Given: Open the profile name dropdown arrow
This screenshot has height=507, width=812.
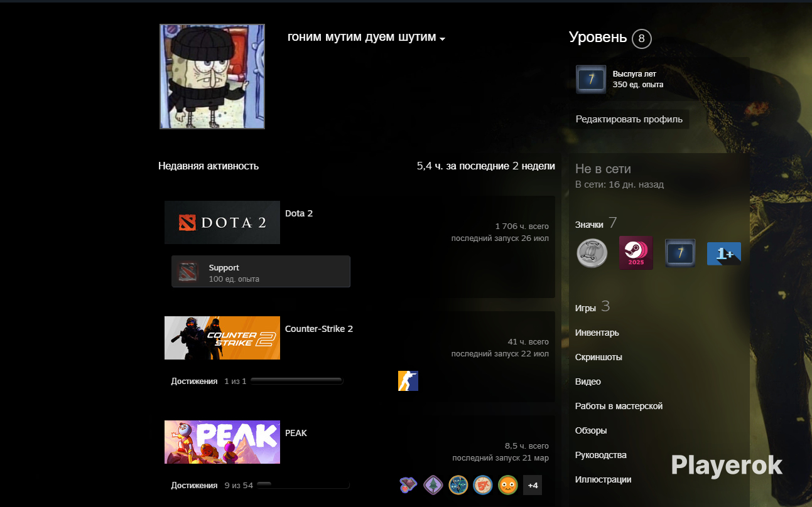Looking at the screenshot, I should pos(442,39).
